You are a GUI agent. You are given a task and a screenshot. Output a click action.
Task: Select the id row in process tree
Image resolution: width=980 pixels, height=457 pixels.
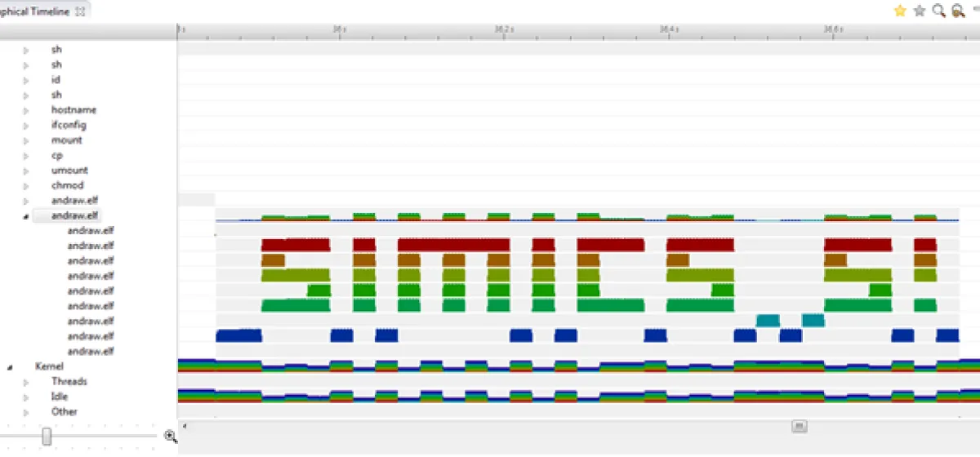(56, 80)
